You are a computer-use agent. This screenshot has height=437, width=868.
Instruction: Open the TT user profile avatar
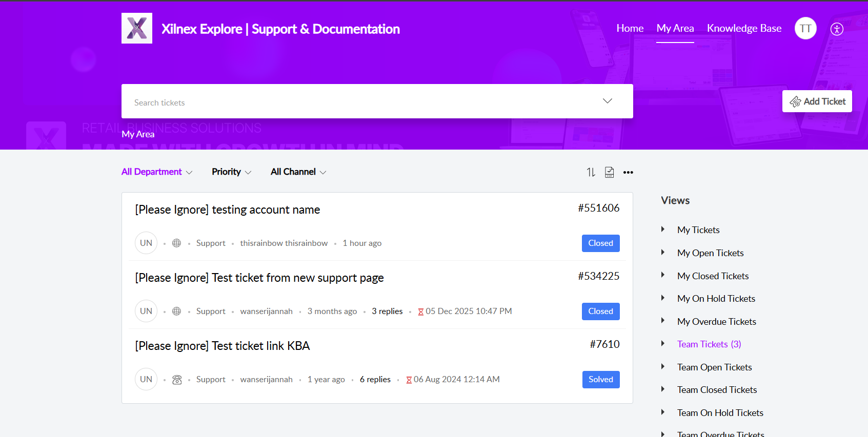click(805, 29)
